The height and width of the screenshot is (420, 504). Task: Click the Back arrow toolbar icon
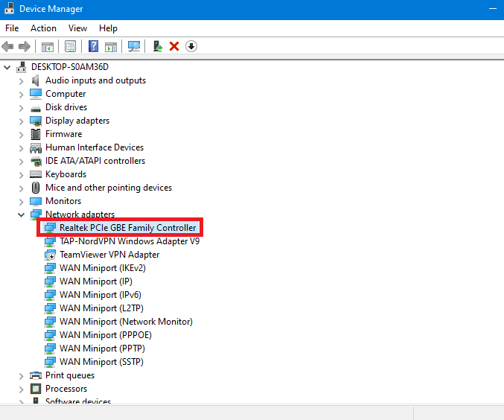click(x=8, y=46)
